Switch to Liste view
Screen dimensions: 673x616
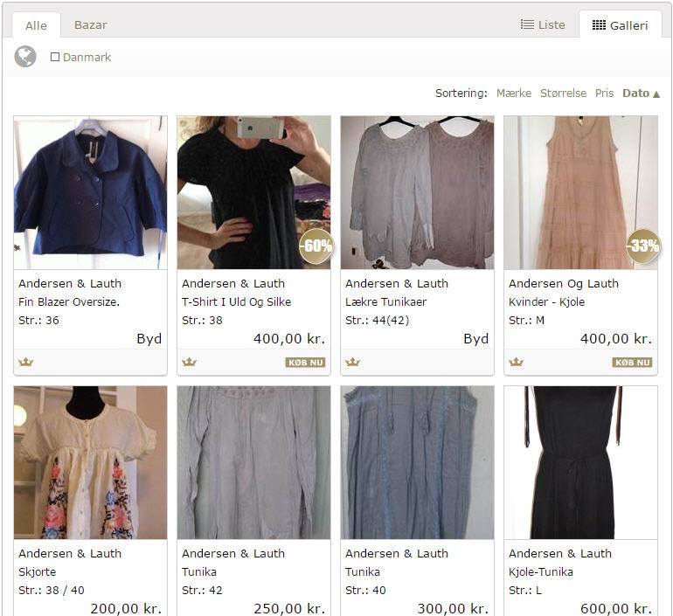coord(543,24)
